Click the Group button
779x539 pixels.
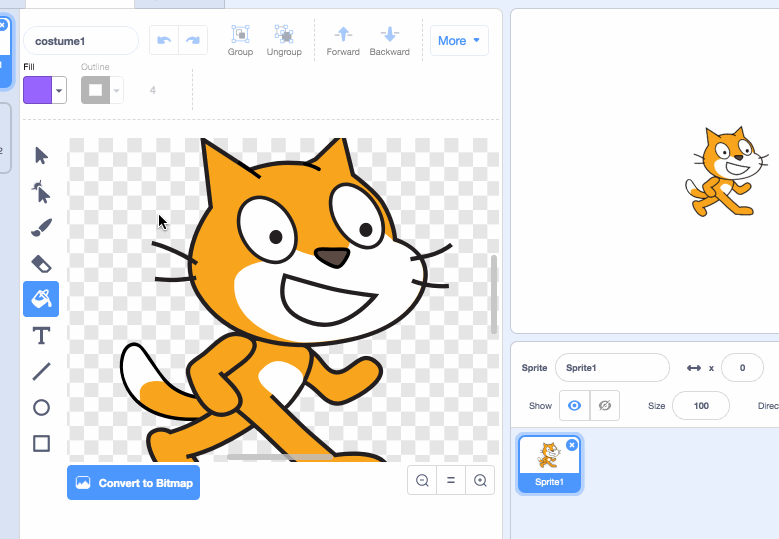[x=240, y=41]
